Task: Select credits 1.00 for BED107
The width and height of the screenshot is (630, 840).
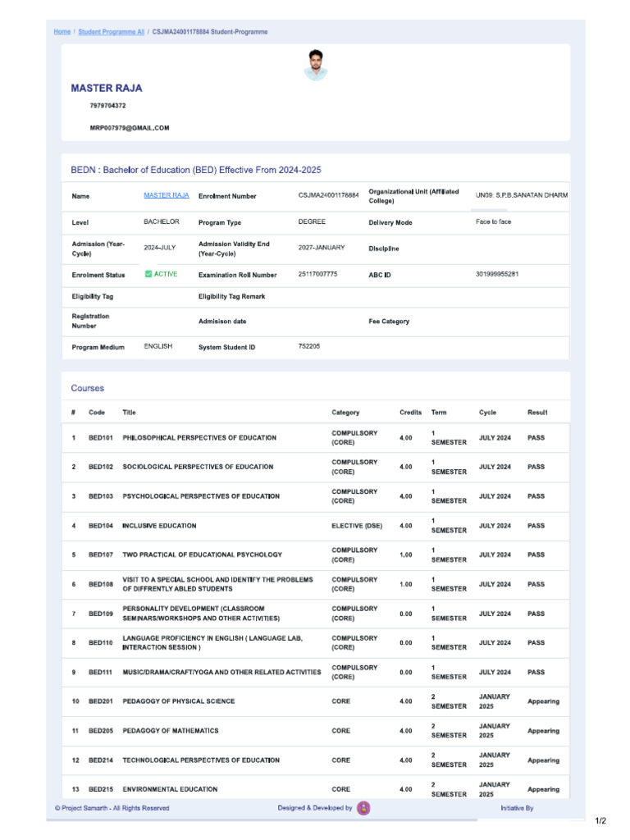Action: (x=406, y=555)
